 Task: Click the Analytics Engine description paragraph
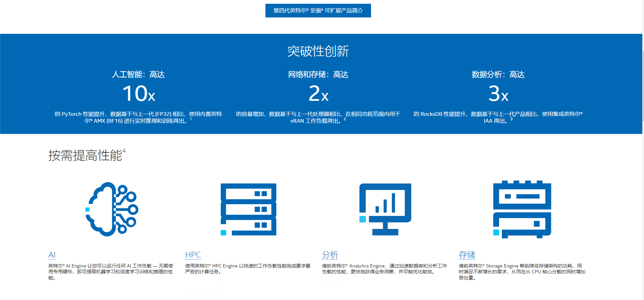point(384,269)
